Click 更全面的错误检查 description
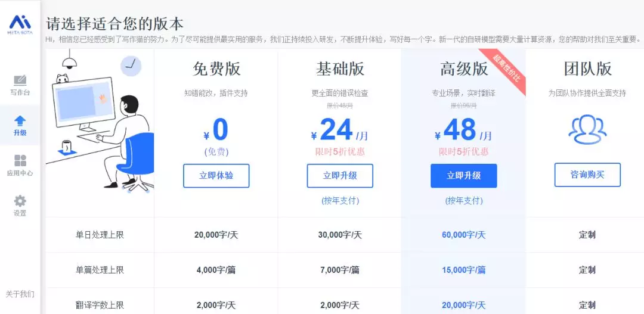This screenshot has width=644, height=314. (x=340, y=94)
